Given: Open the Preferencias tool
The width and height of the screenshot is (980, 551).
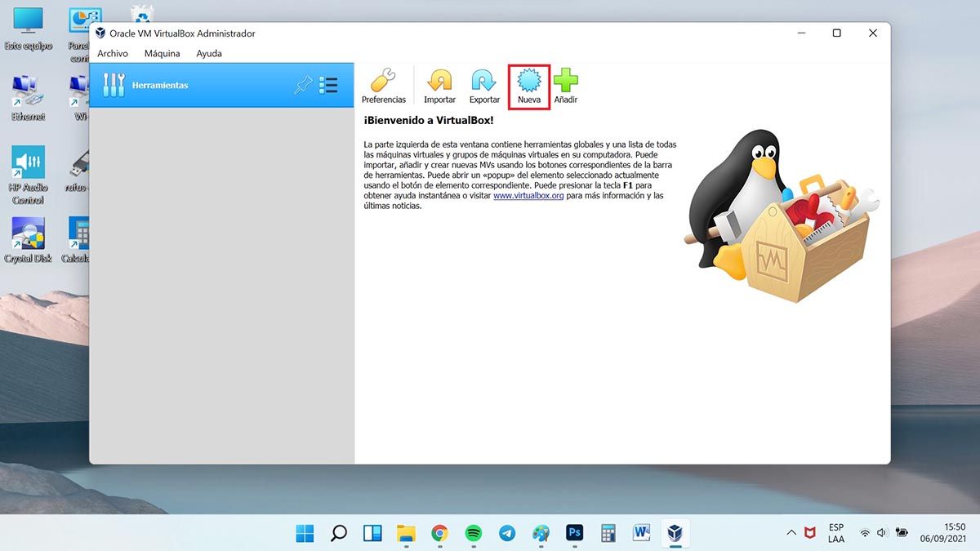Looking at the screenshot, I should (383, 86).
